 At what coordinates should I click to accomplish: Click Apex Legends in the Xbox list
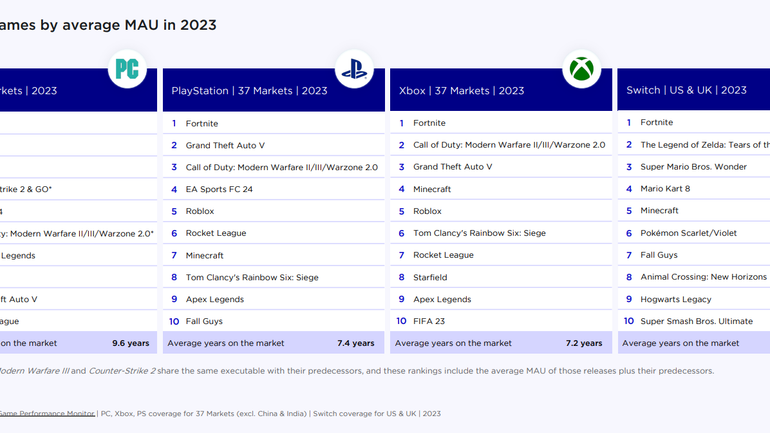(x=501, y=299)
